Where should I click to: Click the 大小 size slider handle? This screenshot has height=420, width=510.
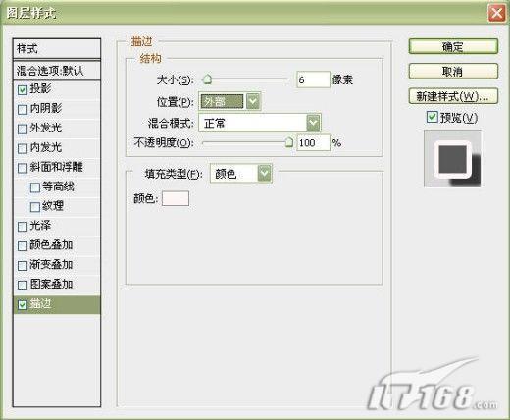[x=207, y=79]
